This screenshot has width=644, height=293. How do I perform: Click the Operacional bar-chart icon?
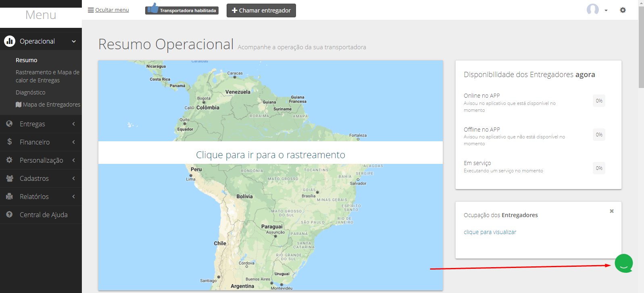tap(10, 41)
